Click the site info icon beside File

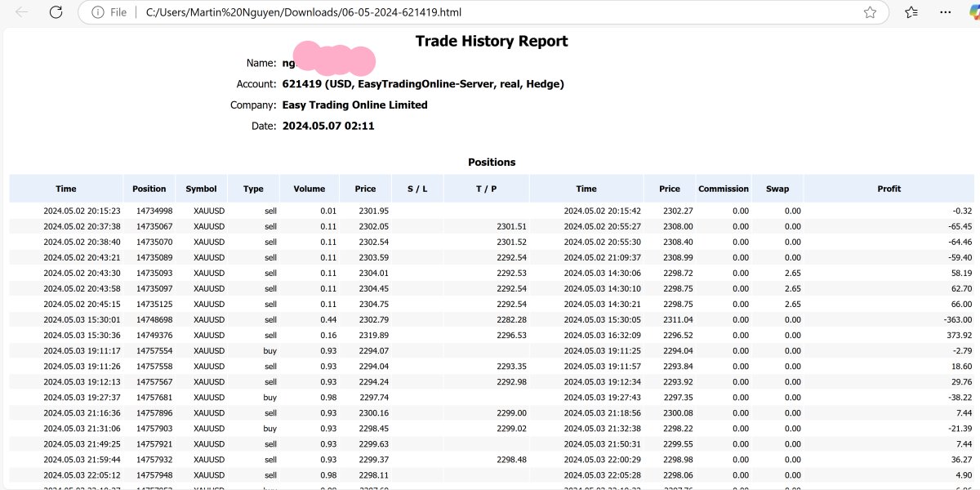(97, 12)
